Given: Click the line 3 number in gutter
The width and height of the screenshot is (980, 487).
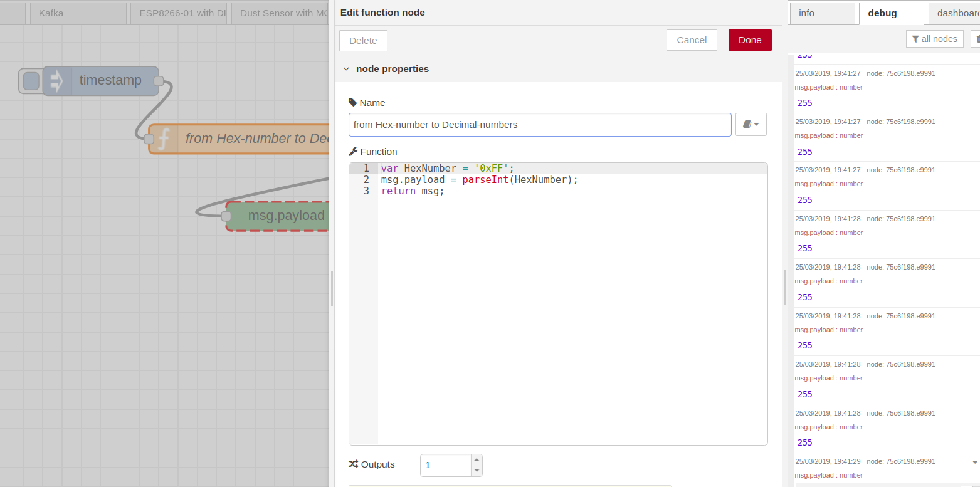Looking at the screenshot, I should (366, 191).
